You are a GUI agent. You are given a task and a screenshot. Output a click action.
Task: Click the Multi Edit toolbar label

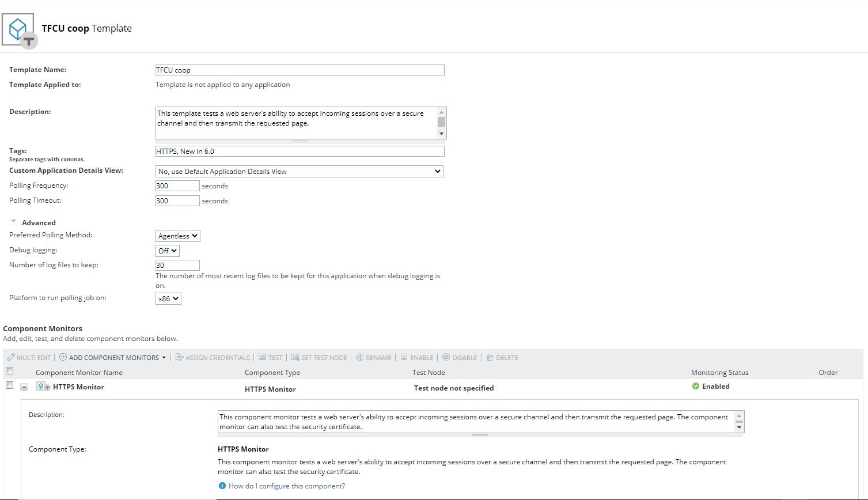coord(33,358)
